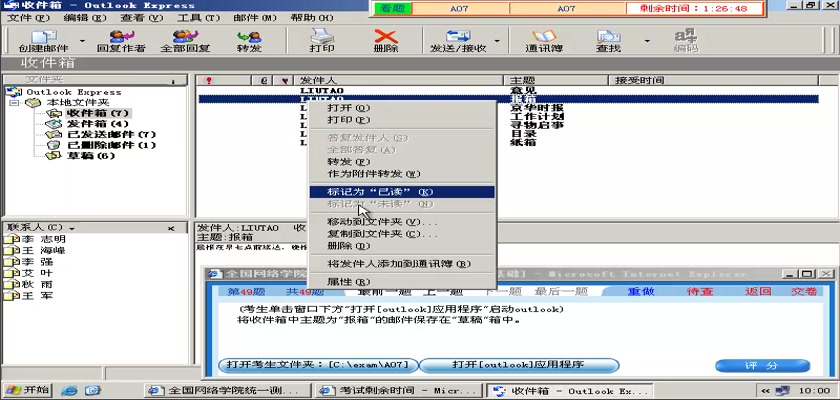Sort by 主题 column header
The height and width of the screenshot is (400, 840).
click(556, 80)
